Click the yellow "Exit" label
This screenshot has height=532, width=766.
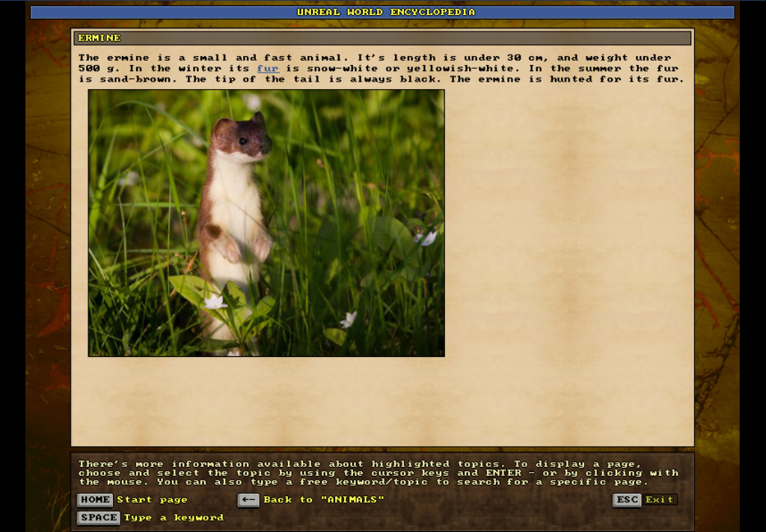tap(660, 500)
